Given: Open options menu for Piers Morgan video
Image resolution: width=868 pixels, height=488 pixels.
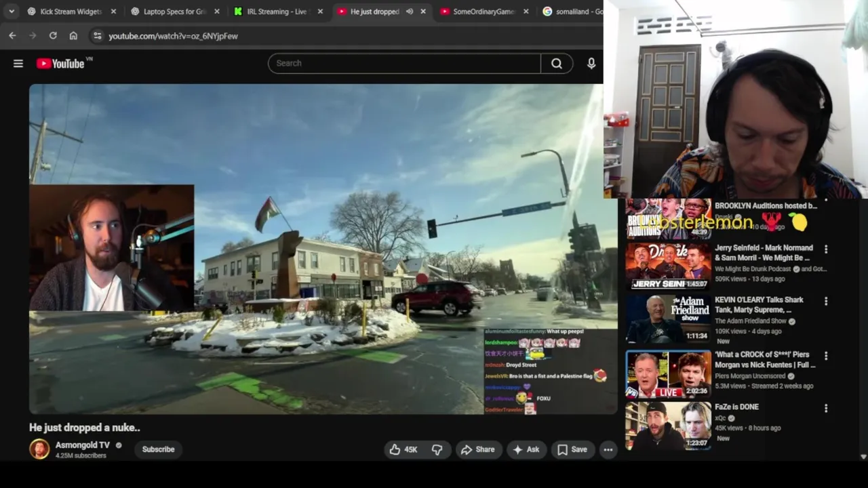Looking at the screenshot, I should click(826, 356).
